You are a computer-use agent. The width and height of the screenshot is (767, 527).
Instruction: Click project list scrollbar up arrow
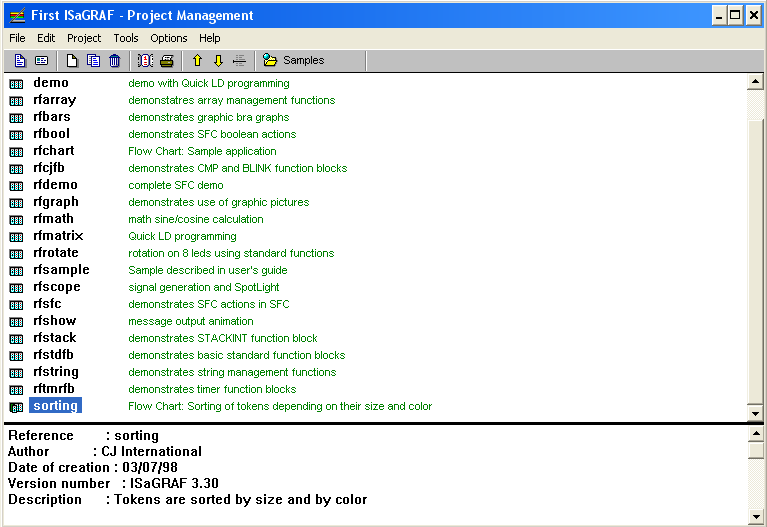pyautogui.click(x=755, y=82)
